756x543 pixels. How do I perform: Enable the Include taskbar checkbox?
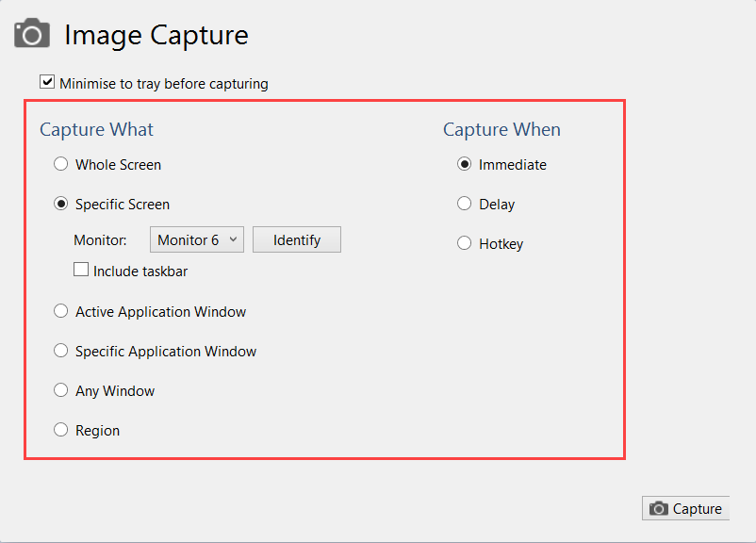[81, 271]
